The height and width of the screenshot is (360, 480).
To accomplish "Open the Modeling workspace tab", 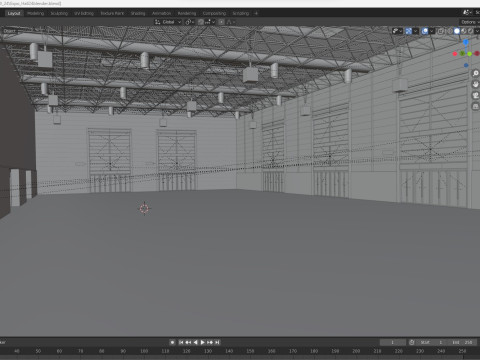I will 36,13.
